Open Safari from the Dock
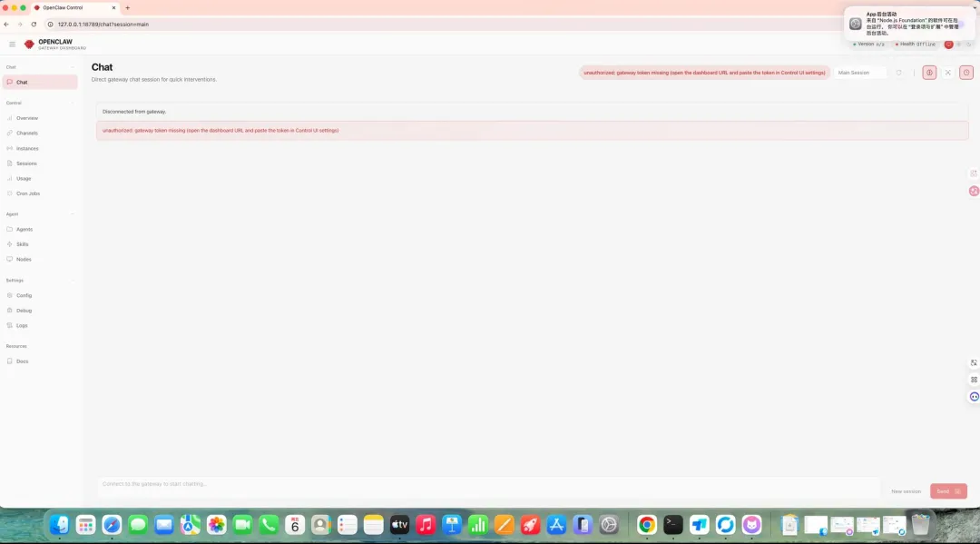 (112, 525)
